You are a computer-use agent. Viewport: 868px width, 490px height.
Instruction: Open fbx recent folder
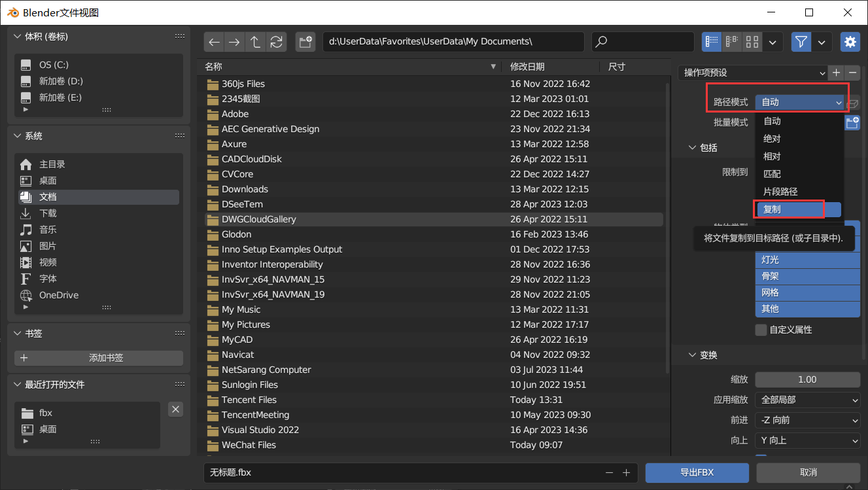[x=88, y=413]
